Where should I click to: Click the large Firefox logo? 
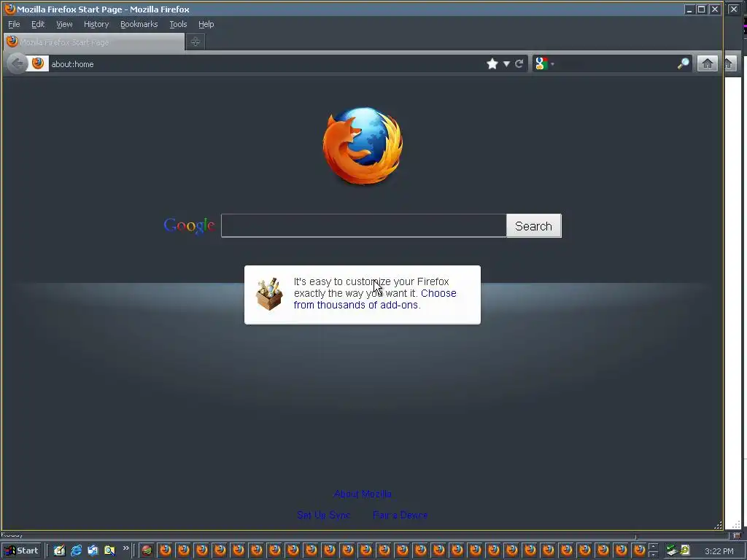(363, 146)
